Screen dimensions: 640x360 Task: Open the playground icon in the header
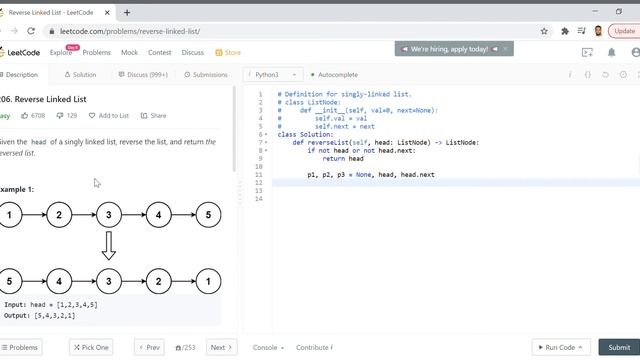pyautogui.click(x=587, y=52)
